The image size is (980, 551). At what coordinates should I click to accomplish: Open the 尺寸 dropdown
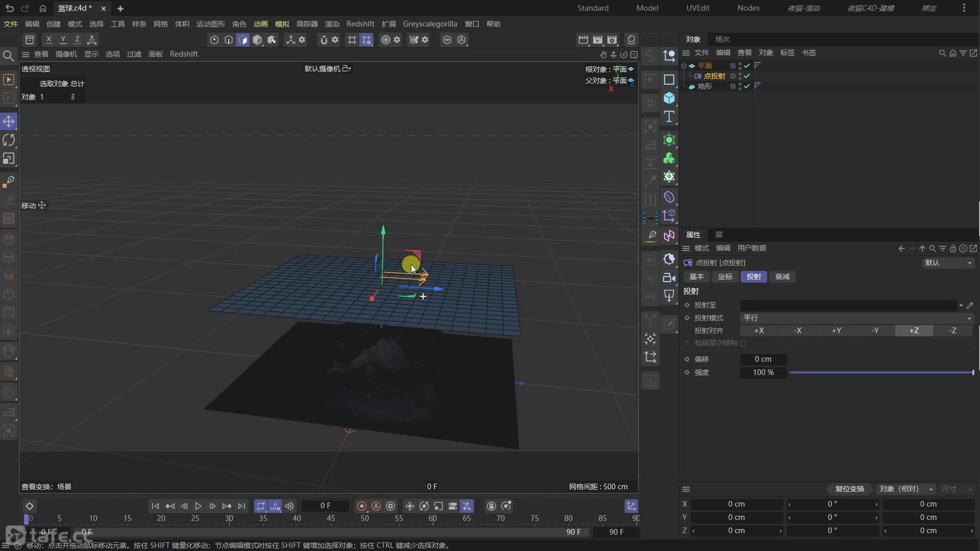coord(957,489)
